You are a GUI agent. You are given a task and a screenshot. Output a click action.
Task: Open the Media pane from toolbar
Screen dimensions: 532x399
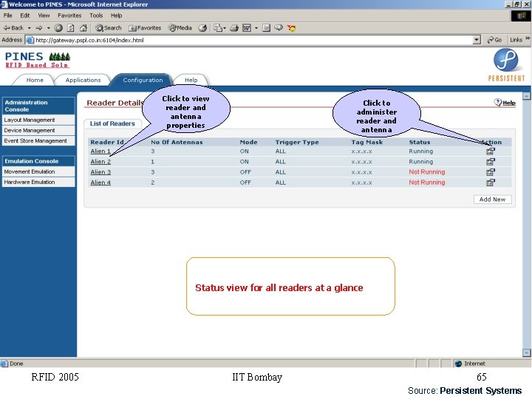coord(180,28)
